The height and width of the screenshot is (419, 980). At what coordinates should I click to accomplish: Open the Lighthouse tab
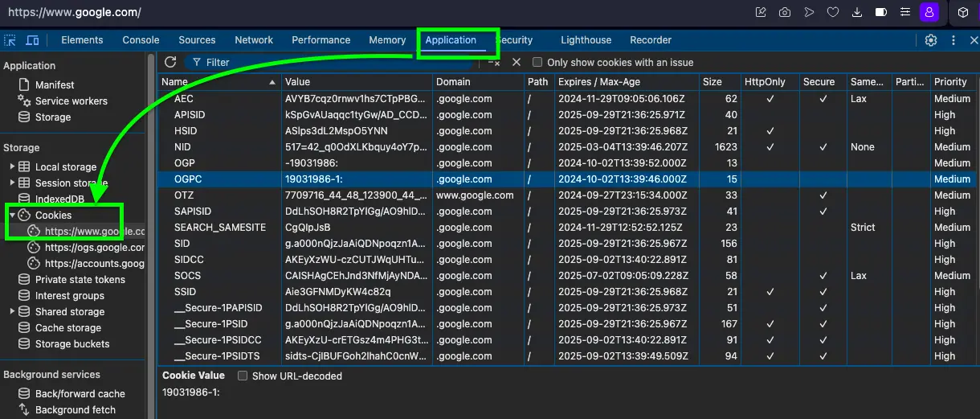586,40
